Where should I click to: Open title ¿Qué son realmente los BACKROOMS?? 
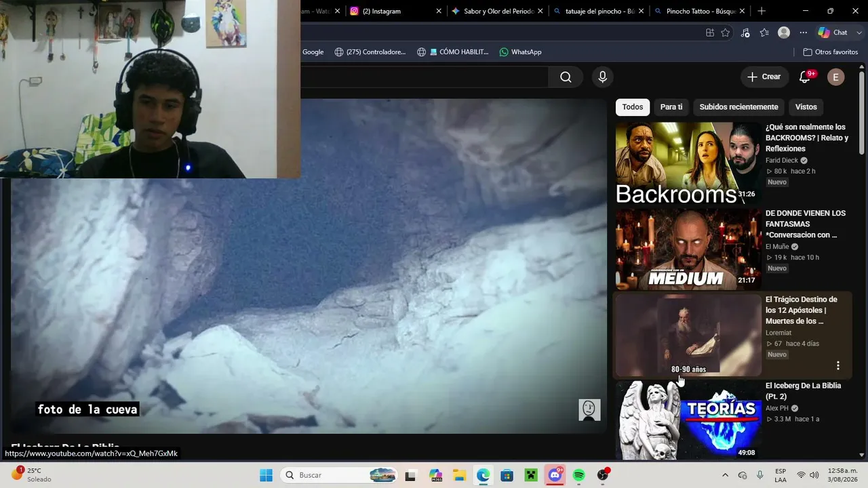[807, 138]
